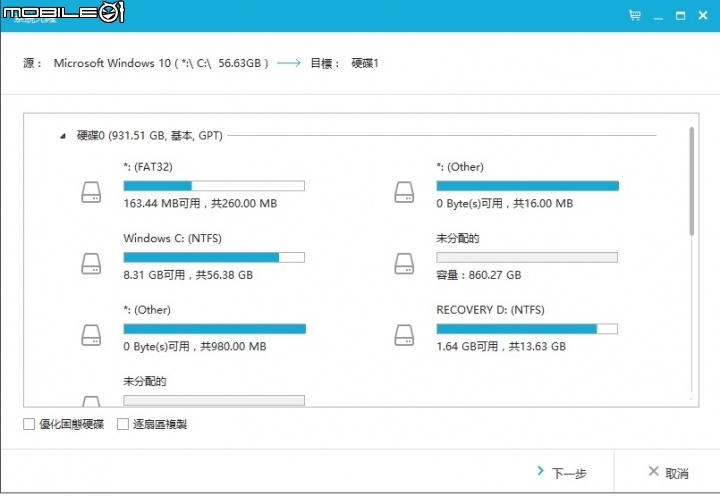Screen dimensions: 720x496
Task: Click the shopping cart icon in title bar
Action: coord(635,15)
